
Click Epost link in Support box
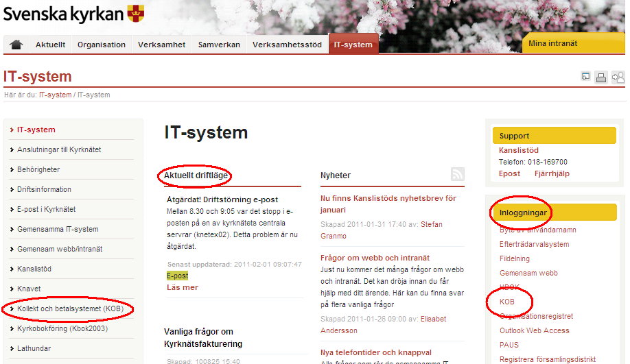click(x=509, y=173)
